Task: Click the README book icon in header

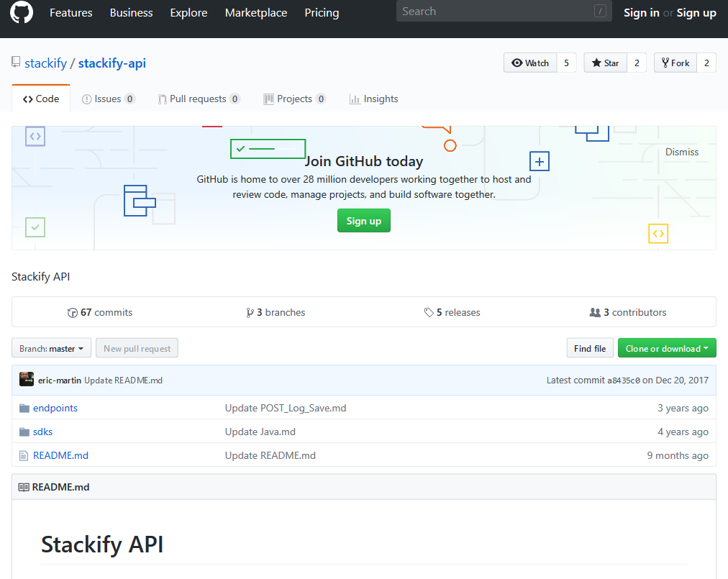Action: pos(24,487)
